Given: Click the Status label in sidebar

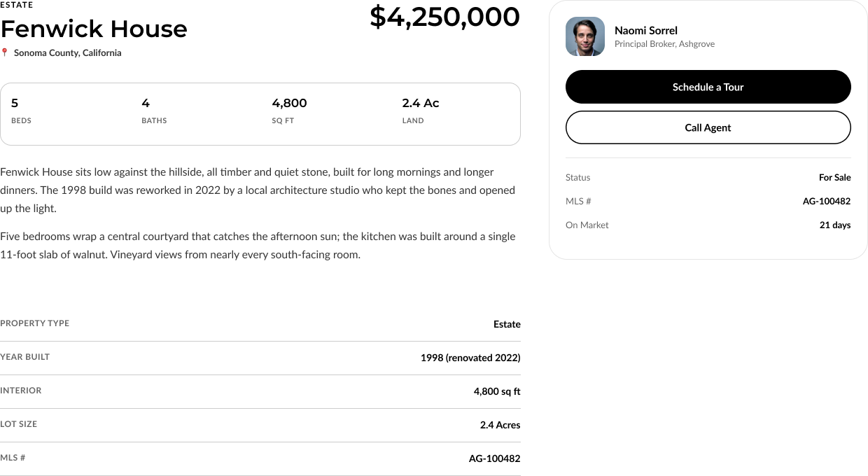Looking at the screenshot, I should 577,177.
